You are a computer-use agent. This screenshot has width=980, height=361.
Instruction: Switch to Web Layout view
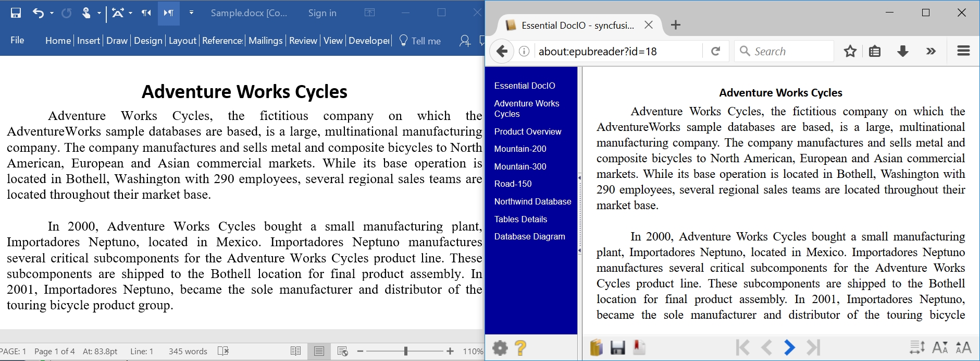(342, 351)
